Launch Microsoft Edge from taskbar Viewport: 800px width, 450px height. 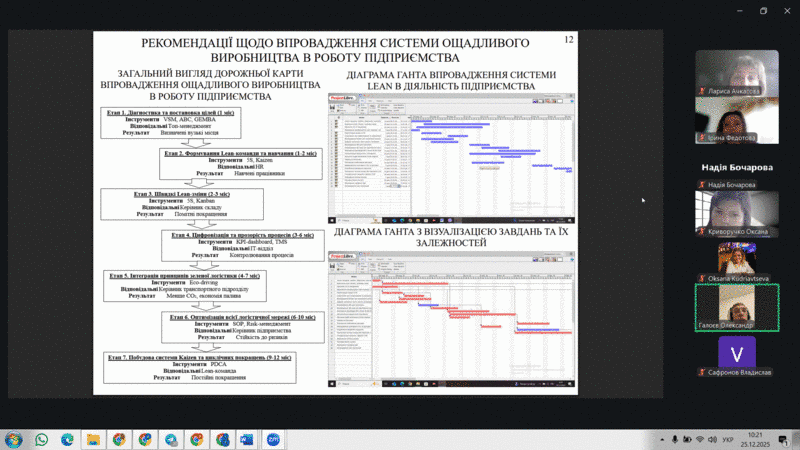click(x=68, y=439)
